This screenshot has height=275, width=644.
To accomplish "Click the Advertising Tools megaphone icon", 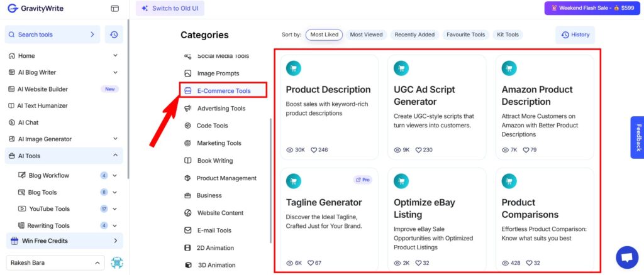I will (187, 108).
